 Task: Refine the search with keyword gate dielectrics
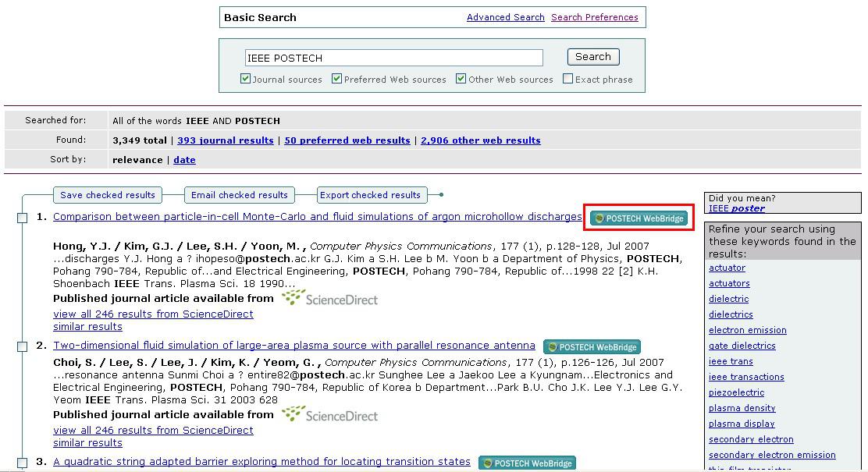pyautogui.click(x=742, y=346)
